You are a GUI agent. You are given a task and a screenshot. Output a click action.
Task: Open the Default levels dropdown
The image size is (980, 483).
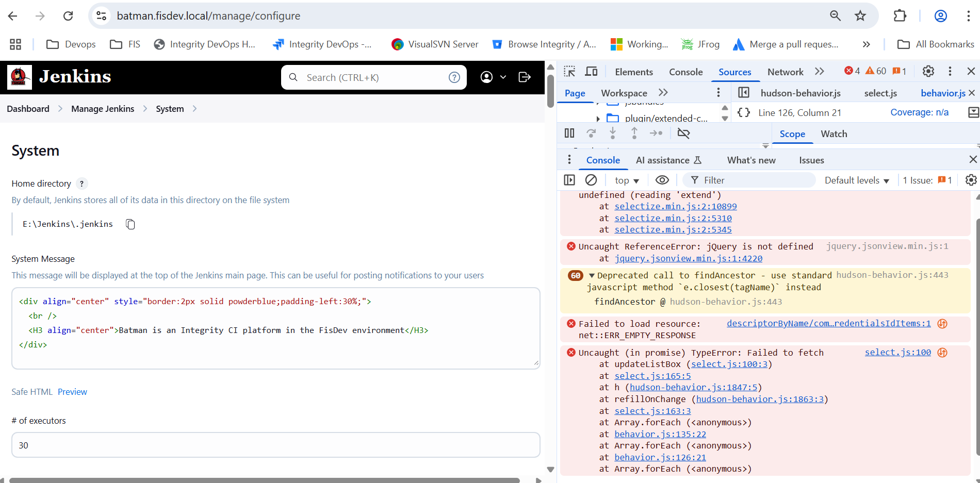coord(857,180)
